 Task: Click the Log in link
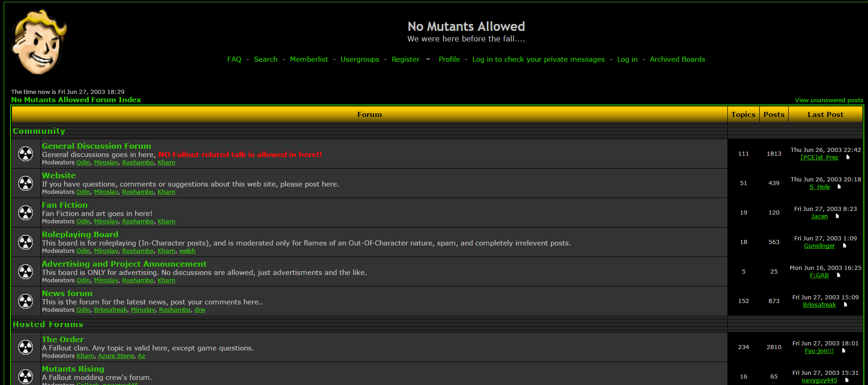pyautogui.click(x=627, y=59)
